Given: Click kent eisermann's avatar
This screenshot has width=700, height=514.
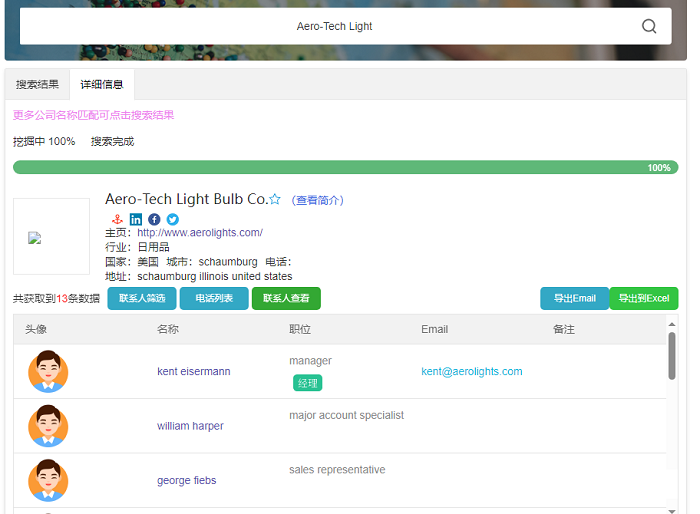Looking at the screenshot, I should click(48, 372).
